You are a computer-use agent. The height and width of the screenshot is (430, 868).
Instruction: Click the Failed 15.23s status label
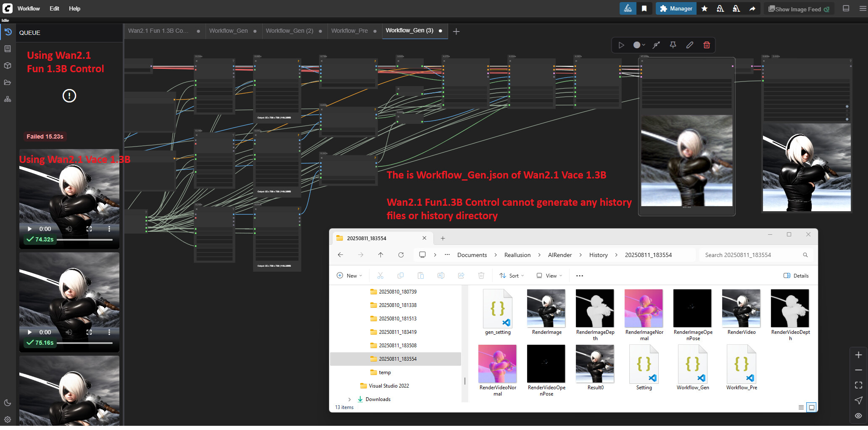[x=45, y=136]
